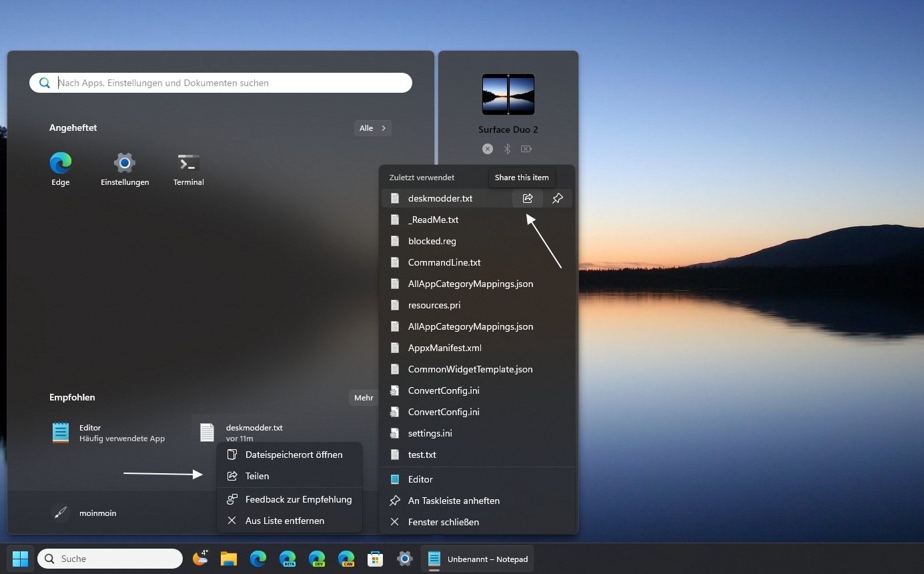Open the weather widget showing 4°

coord(200,558)
